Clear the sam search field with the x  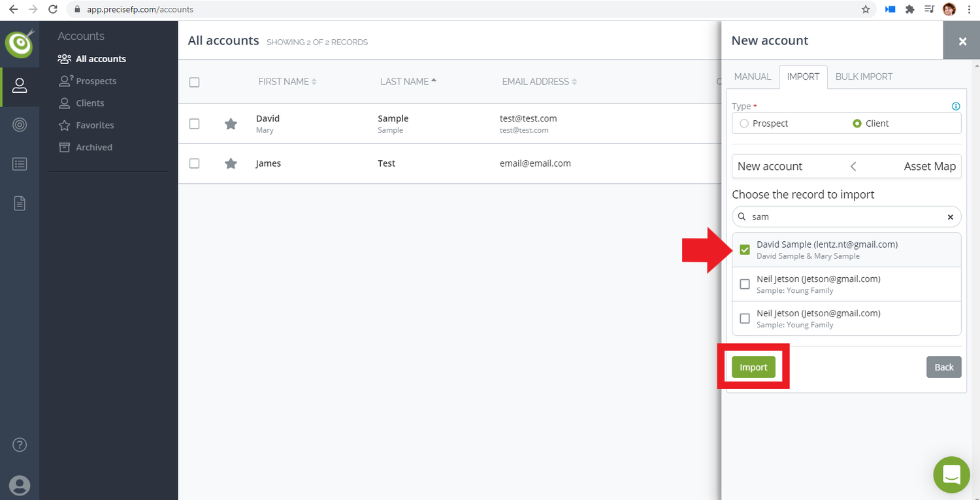click(x=951, y=216)
